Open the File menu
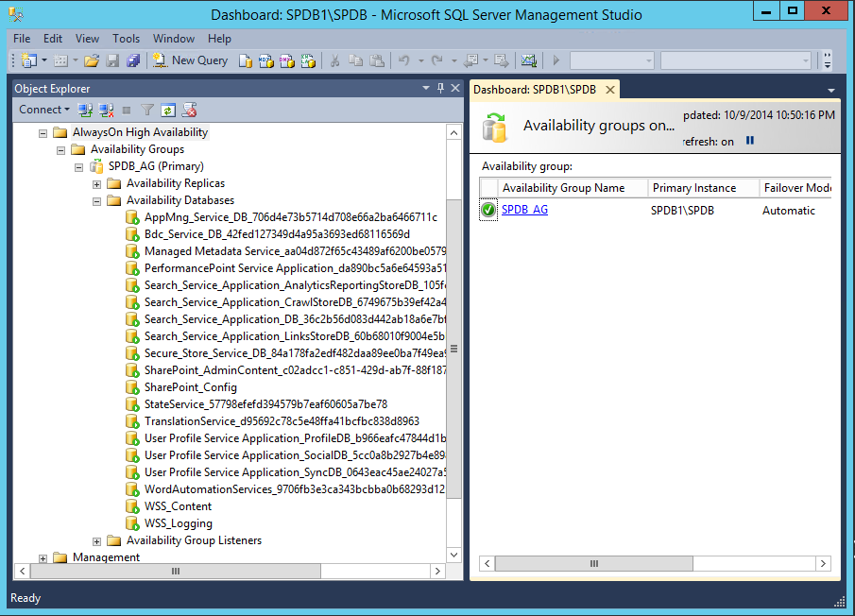855x616 pixels. tap(22, 39)
